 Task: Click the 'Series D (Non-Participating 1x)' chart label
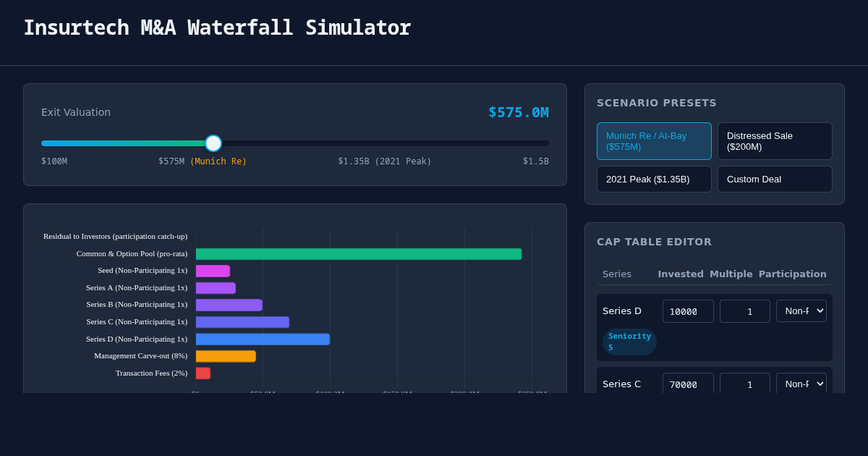(x=137, y=339)
